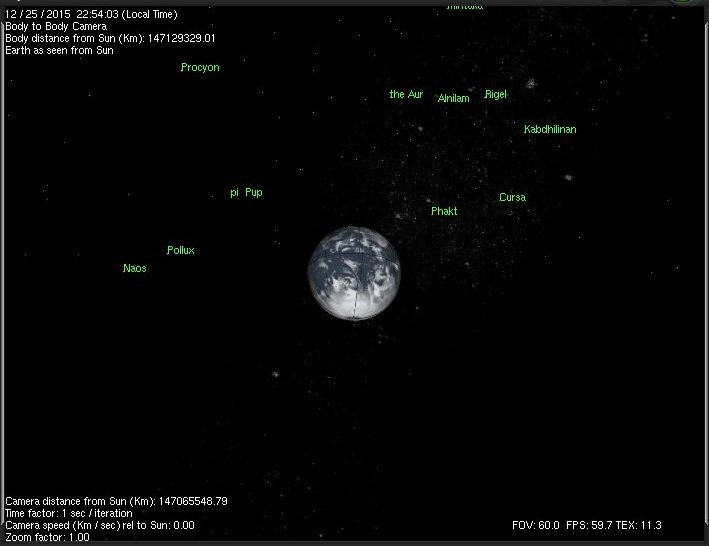Viewport: 709px width, 546px height.
Task: Select the Rigel star label
Action: point(496,94)
